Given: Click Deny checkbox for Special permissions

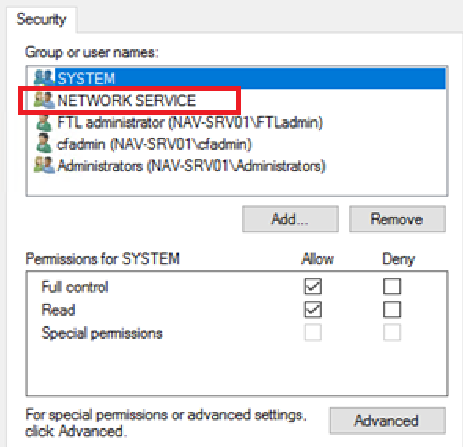Looking at the screenshot, I should tap(392, 332).
